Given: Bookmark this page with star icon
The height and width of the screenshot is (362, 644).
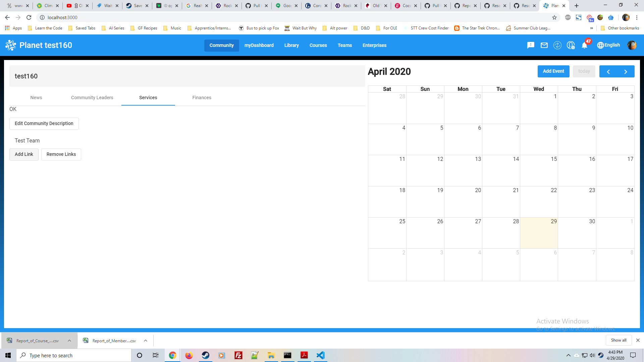Looking at the screenshot, I should 554,17.
